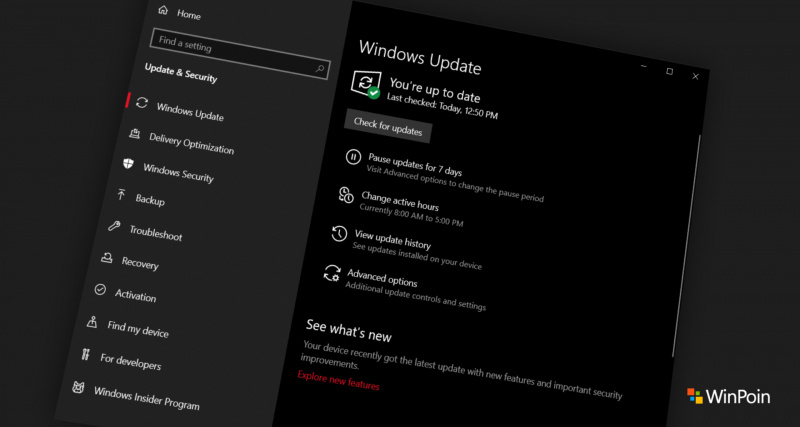The image size is (800, 427).
Task: Open Change active hours option
Action: click(x=400, y=201)
